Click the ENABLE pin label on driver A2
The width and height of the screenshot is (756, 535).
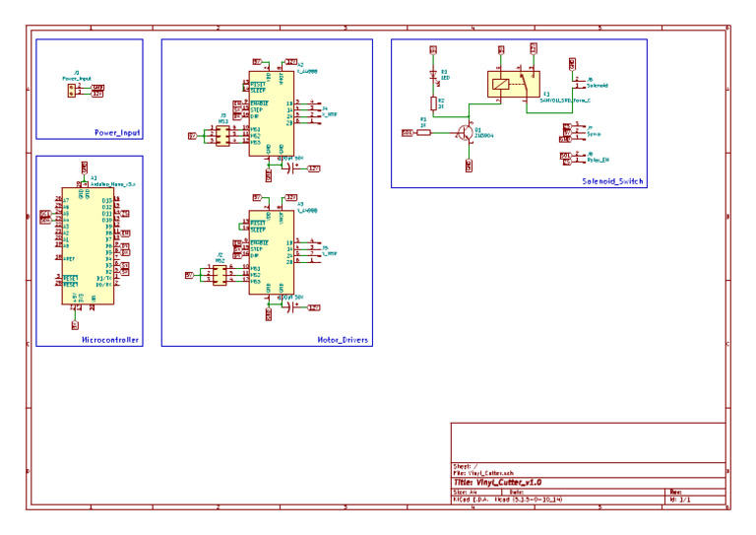pos(260,103)
